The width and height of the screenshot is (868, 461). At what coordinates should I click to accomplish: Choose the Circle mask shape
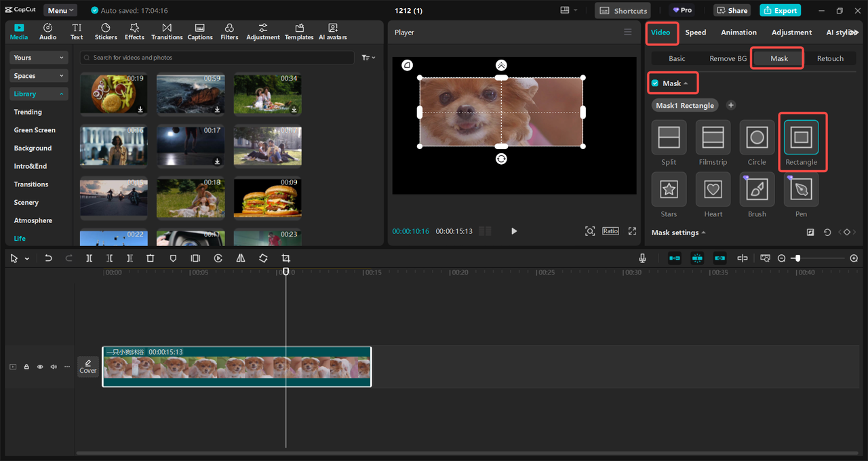[x=757, y=138]
